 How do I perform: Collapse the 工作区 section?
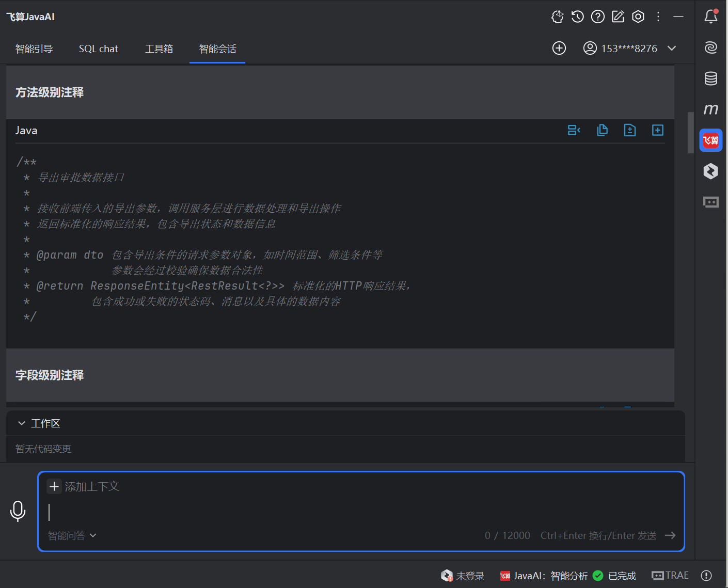click(22, 423)
